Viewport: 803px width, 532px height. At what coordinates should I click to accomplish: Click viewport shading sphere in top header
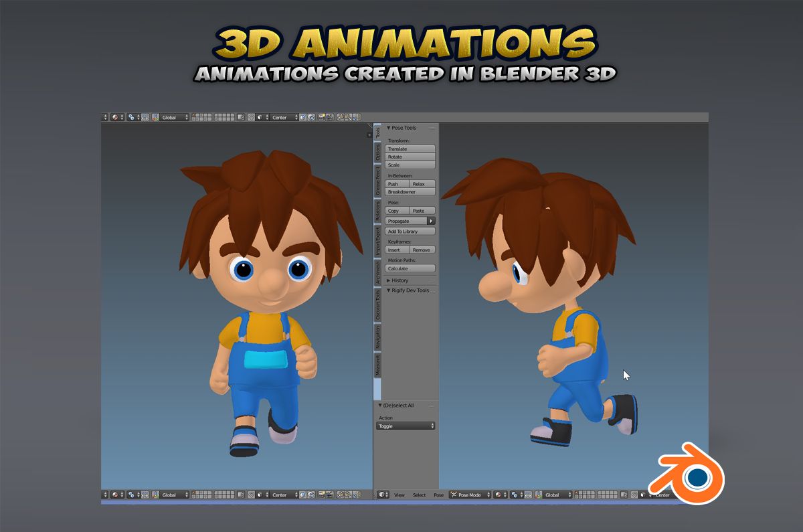(x=117, y=117)
